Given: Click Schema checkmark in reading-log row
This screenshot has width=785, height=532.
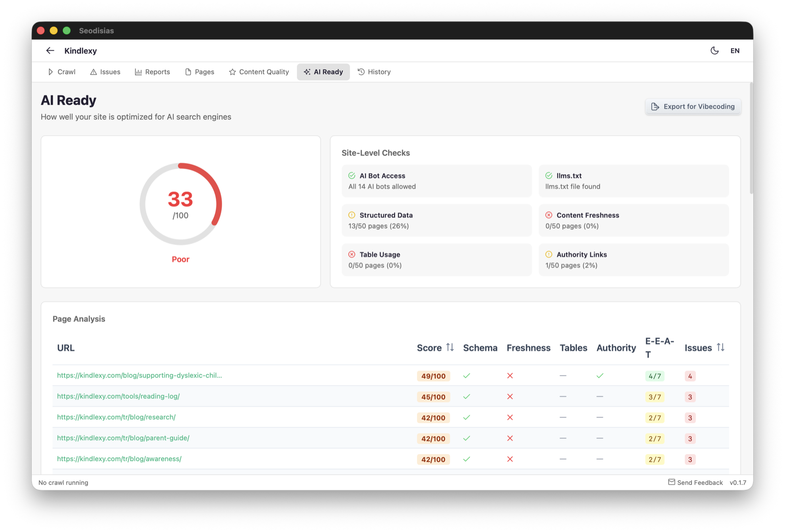Looking at the screenshot, I should 467,397.
